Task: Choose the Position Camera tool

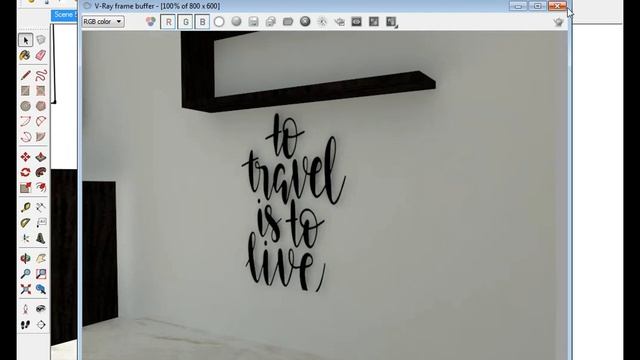Action: pos(25,309)
